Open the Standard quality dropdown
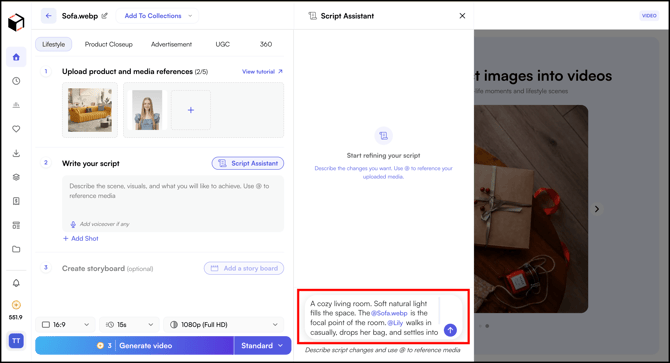This screenshot has height=363, width=670. [262, 345]
